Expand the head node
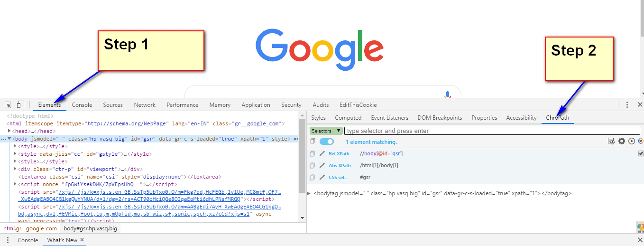 point(9,131)
